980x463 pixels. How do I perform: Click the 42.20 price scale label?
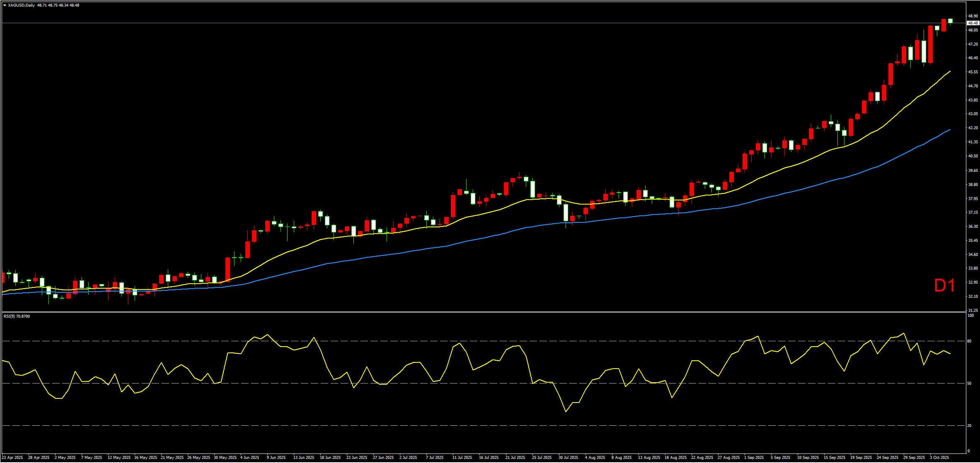(x=973, y=128)
